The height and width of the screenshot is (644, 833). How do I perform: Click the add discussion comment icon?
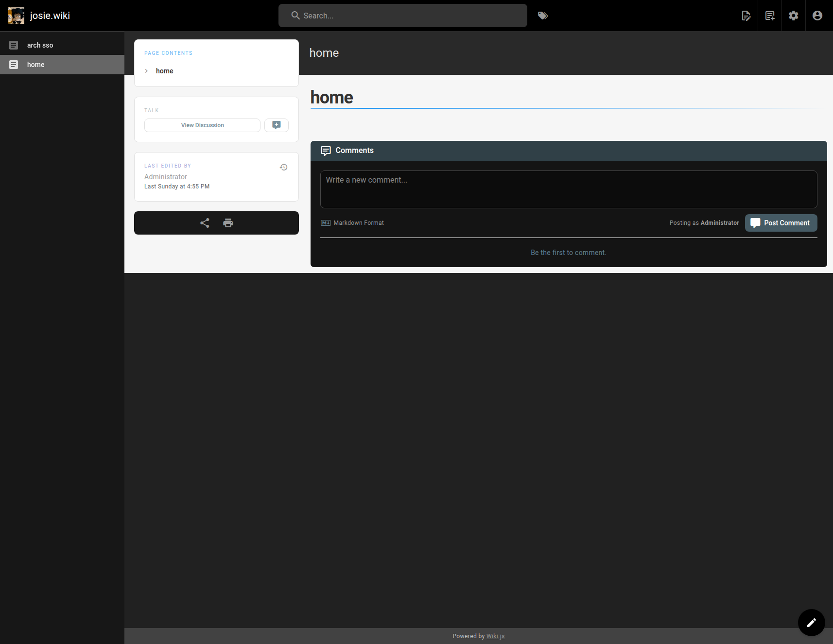pos(277,125)
